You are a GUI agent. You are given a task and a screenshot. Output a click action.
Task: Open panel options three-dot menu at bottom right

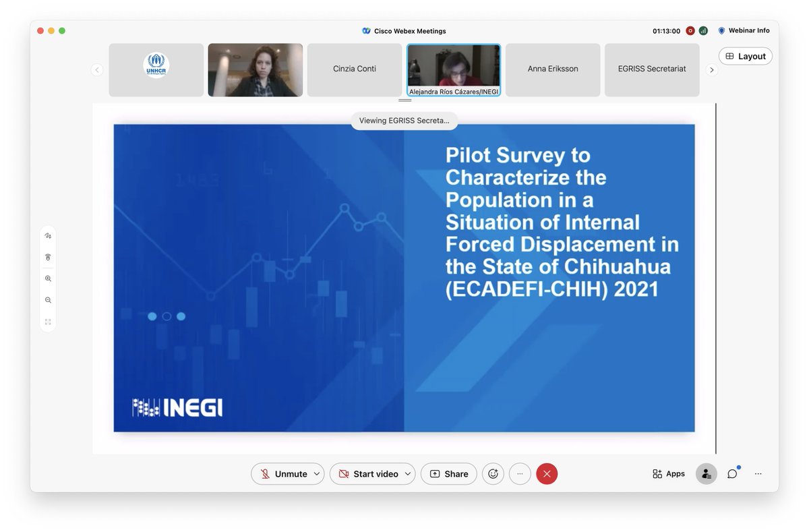(x=758, y=474)
